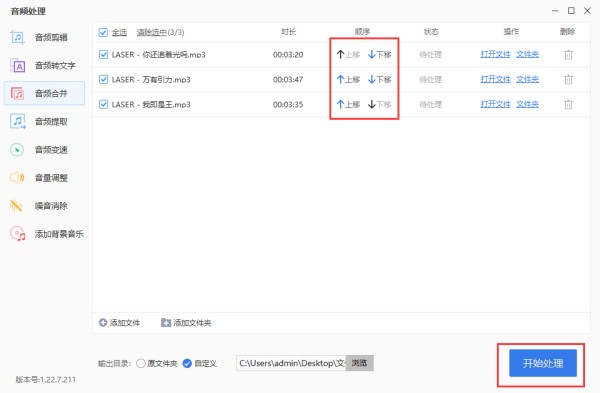Viewport: 600px width, 393px height.
Task: Switch to 音频转文字 menu label
Action: [x=55, y=65]
